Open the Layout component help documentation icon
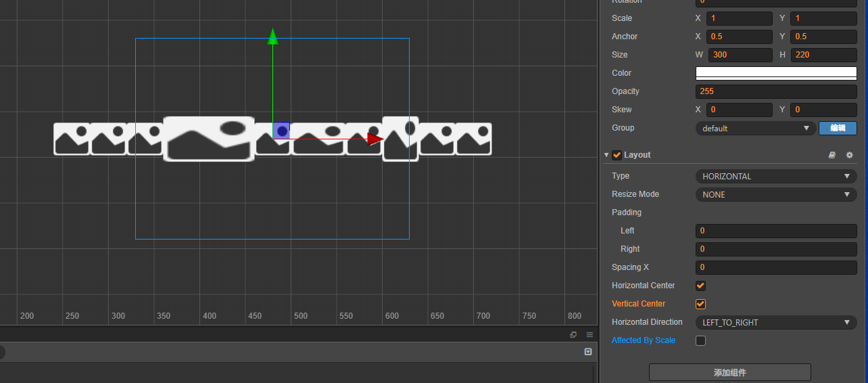 [833, 155]
